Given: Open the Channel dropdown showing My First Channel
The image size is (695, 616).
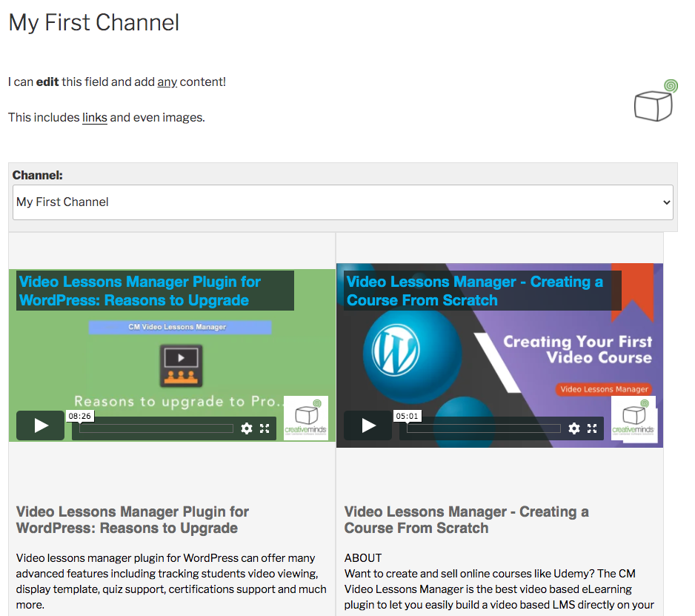Looking at the screenshot, I should click(x=342, y=202).
